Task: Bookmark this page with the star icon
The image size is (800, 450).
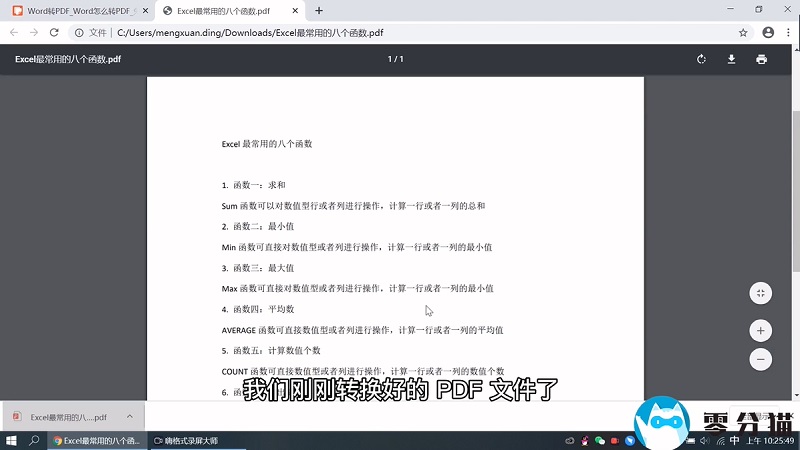Action: (x=742, y=32)
